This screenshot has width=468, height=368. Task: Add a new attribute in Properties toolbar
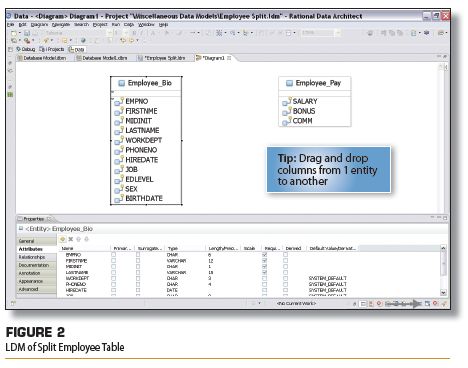point(63,239)
